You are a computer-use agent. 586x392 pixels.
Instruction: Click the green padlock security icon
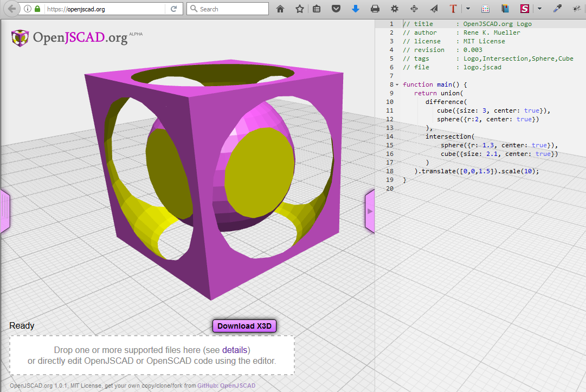37,9
